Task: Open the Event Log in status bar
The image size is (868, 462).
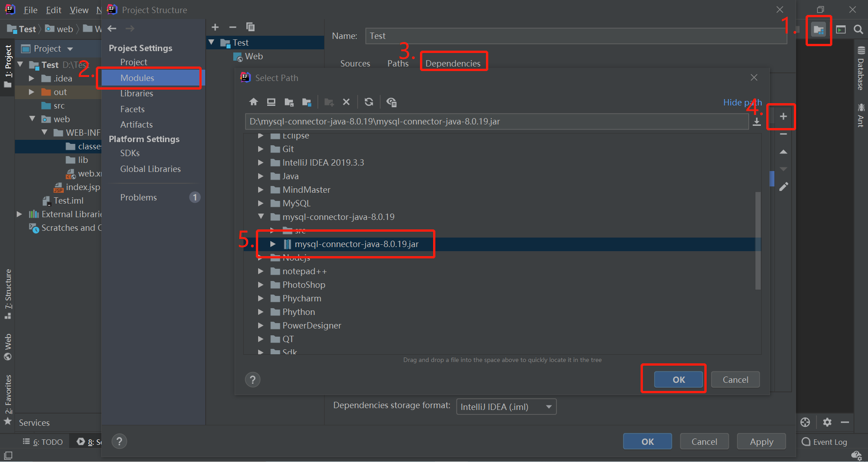Action: tap(824, 442)
